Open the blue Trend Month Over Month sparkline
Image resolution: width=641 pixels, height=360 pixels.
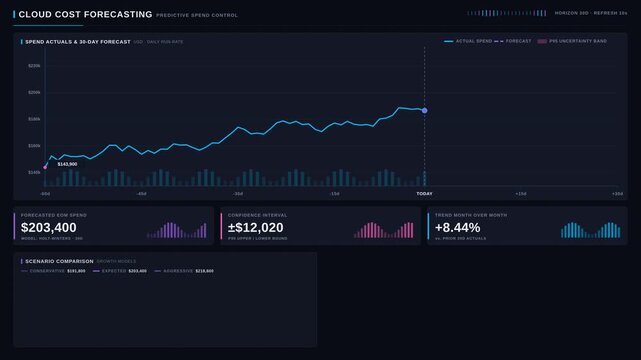point(591,230)
